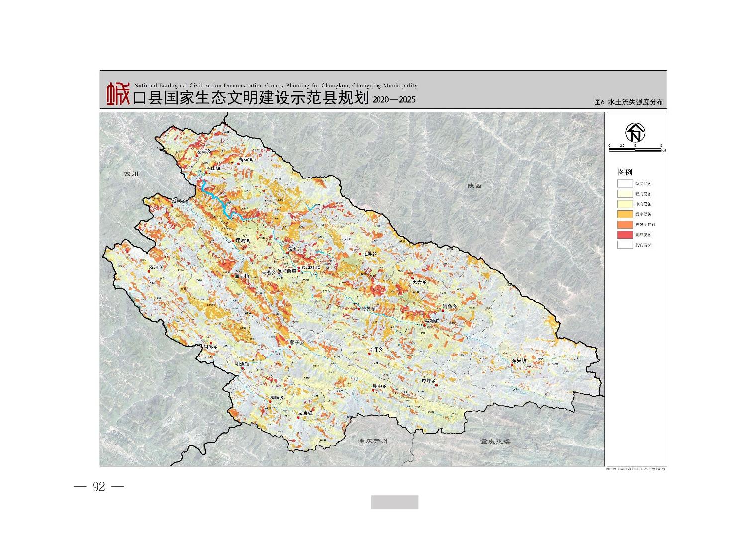The height and width of the screenshot is (534, 756).
Task: Click the 岚天乡 town label
Action: tap(419, 282)
